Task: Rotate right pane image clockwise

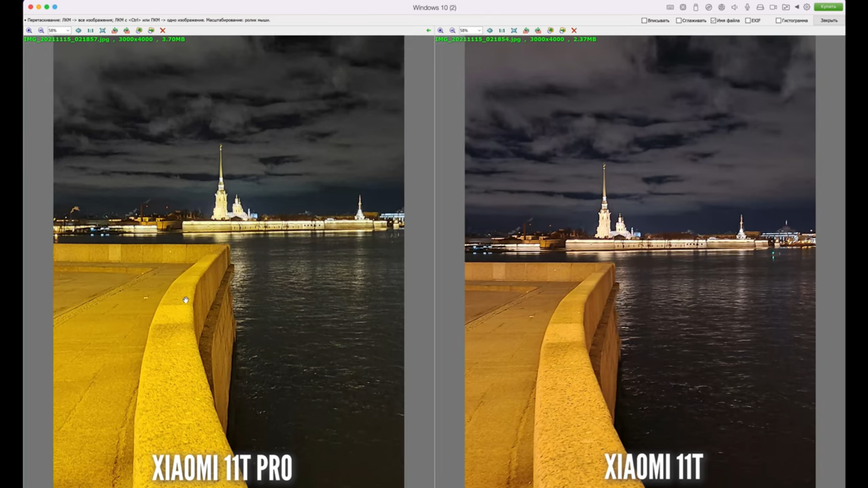Action: pyautogui.click(x=538, y=30)
